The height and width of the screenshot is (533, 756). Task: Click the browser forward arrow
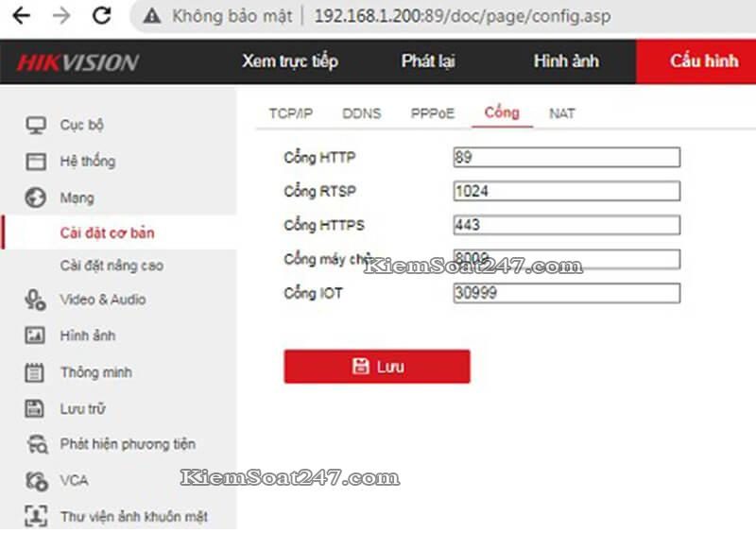(61, 16)
